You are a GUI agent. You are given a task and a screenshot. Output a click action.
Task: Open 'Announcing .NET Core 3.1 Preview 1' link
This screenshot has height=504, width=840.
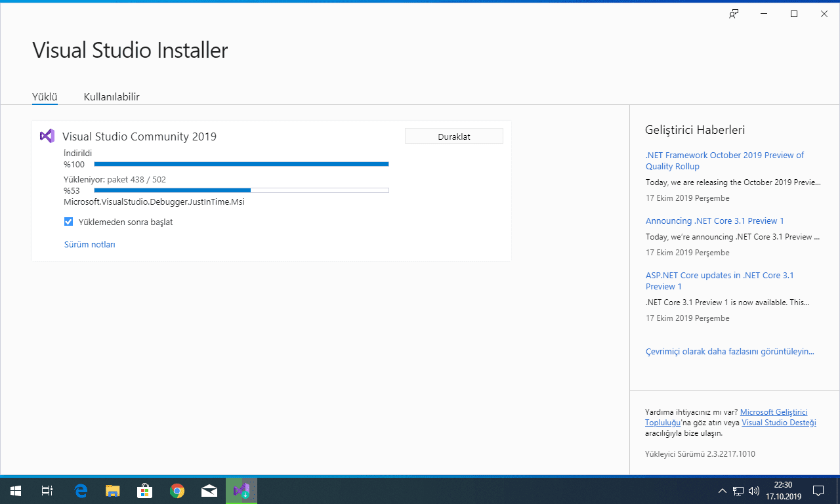[x=715, y=220]
